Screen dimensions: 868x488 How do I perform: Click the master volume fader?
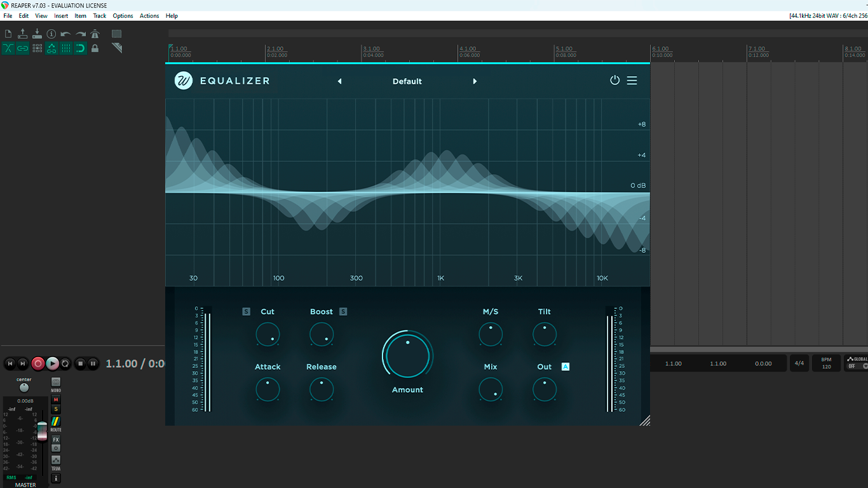42,430
